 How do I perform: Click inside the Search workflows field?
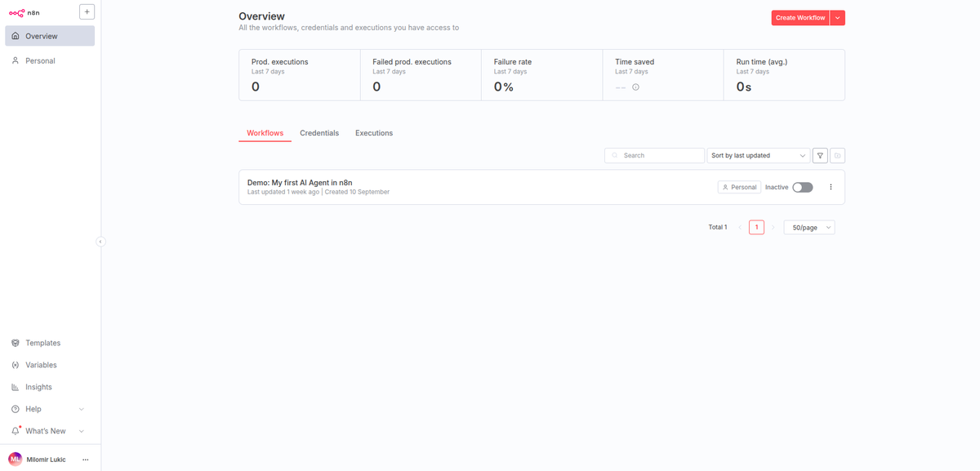tap(654, 155)
